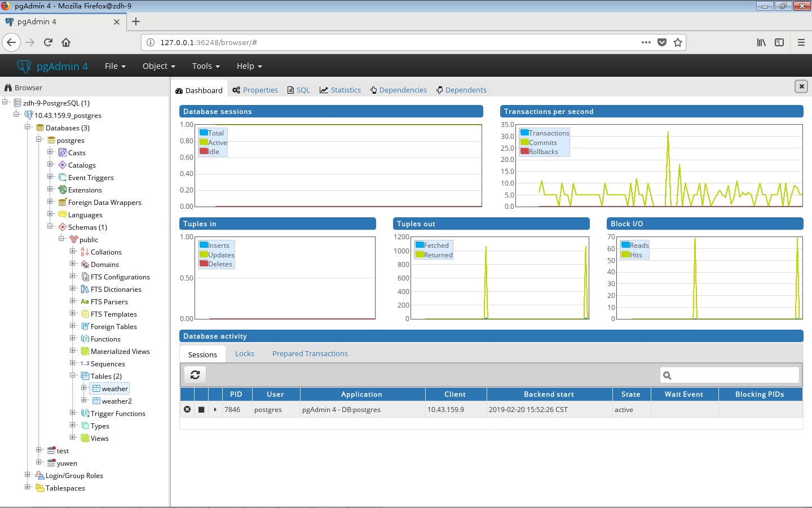
Task: Switch to the Locks tab
Action: [244, 354]
